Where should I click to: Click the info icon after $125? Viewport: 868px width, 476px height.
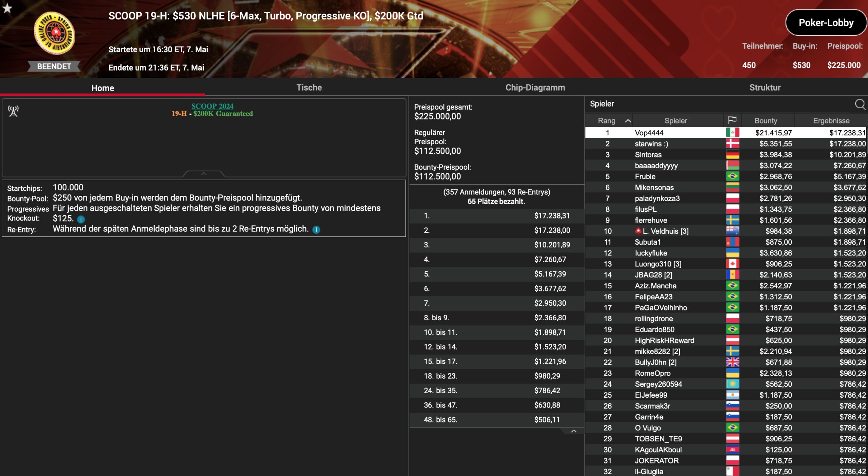pos(81,219)
